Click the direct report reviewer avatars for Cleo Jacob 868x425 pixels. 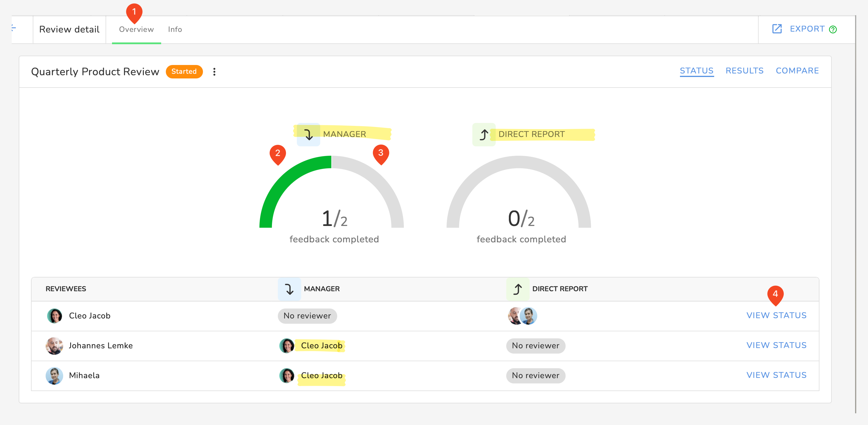click(x=522, y=316)
